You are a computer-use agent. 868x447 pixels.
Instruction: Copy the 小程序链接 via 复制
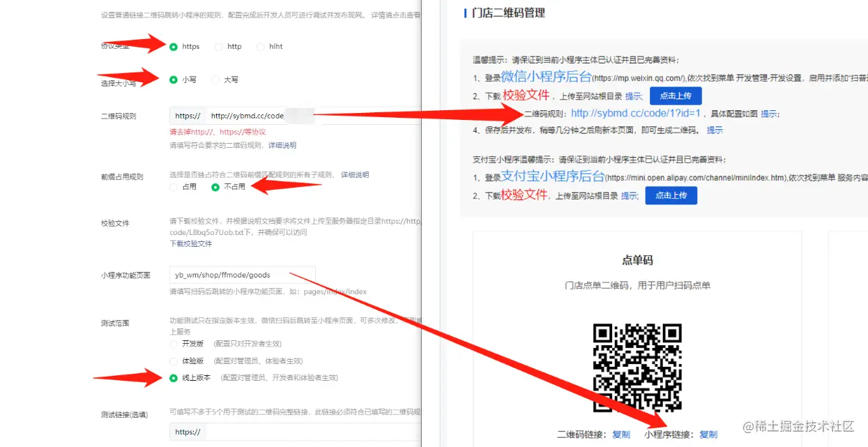[x=708, y=434]
